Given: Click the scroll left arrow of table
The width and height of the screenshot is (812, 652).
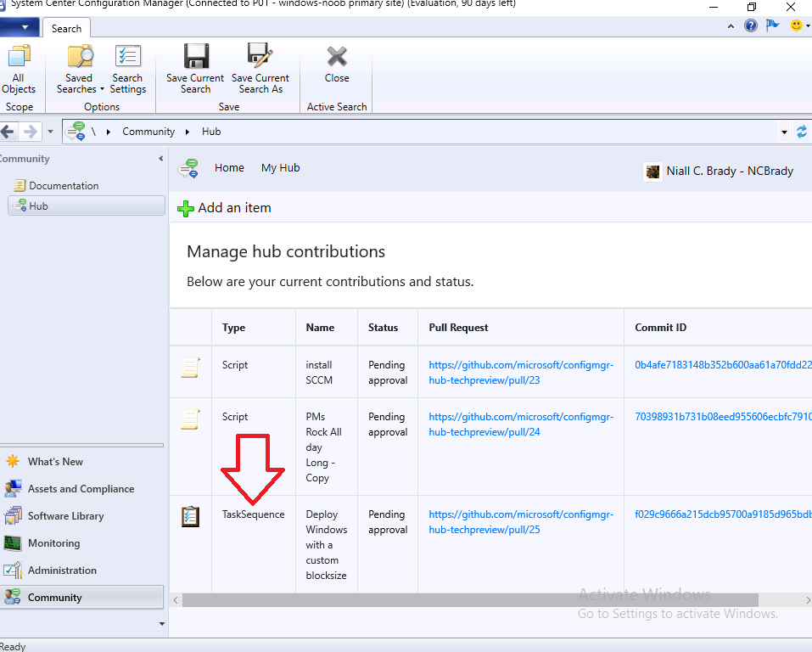Looking at the screenshot, I should pos(176,600).
